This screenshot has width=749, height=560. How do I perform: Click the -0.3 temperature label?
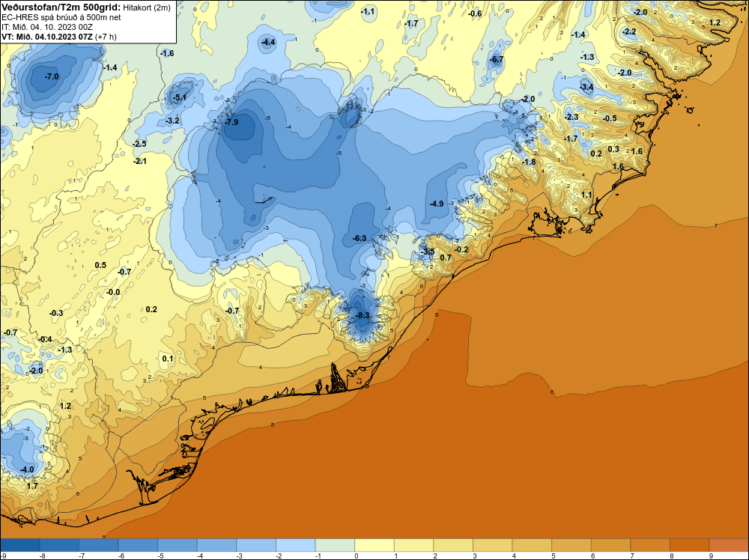tap(56, 313)
